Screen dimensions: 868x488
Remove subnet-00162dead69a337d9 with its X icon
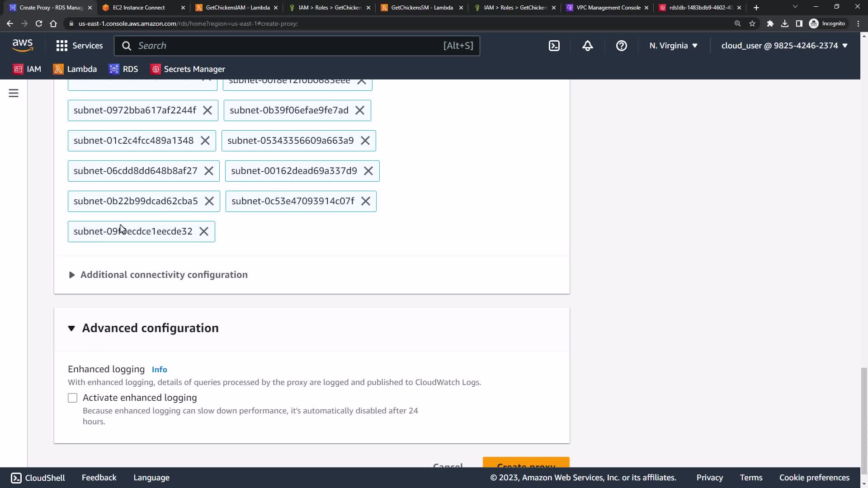368,171
